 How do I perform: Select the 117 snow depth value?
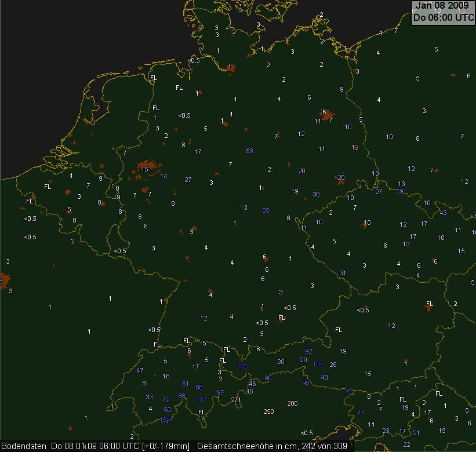(x=201, y=400)
